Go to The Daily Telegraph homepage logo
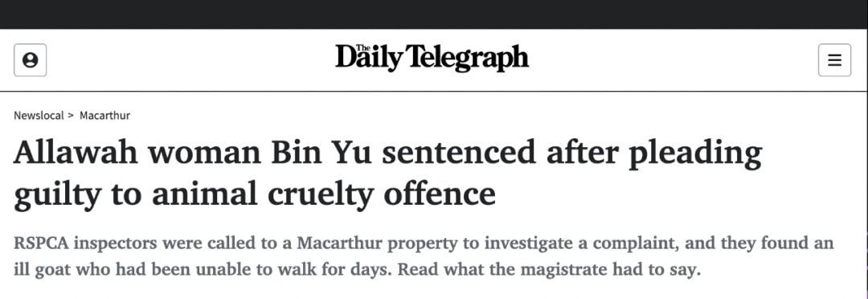 [432, 58]
